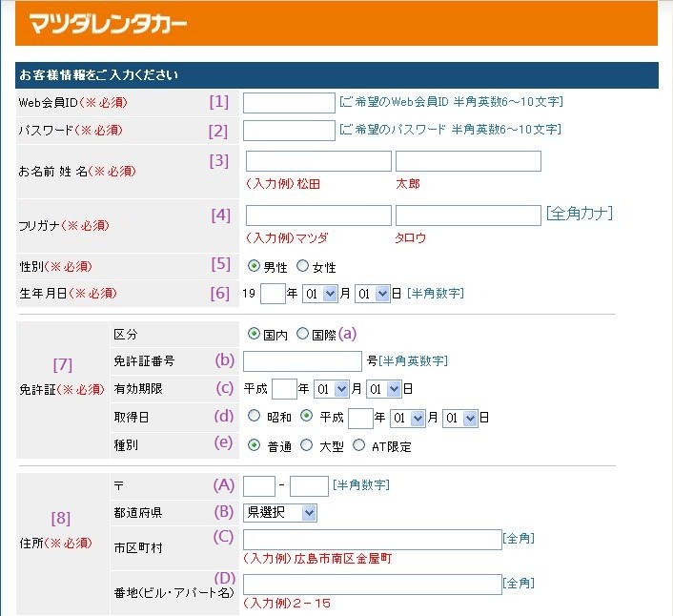Click the [半角英数字] hint after license number
Viewport: 673px width, 616px height.
pyautogui.click(x=413, y=361)
